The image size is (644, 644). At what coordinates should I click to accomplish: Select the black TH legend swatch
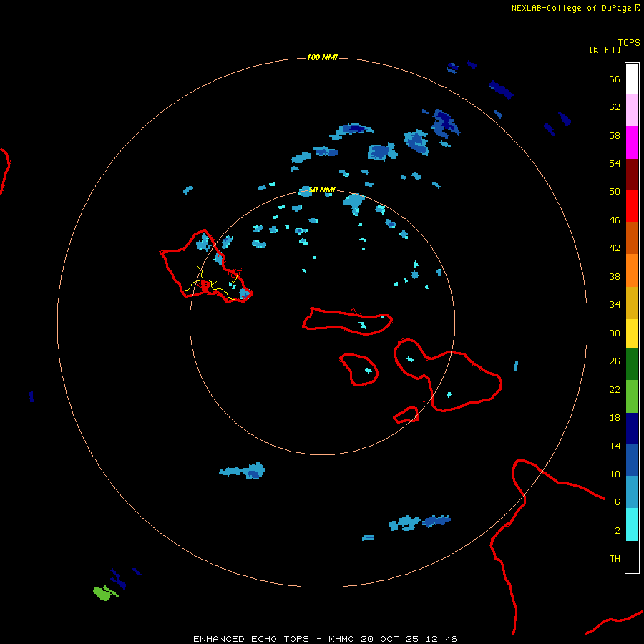coord(632,557)
